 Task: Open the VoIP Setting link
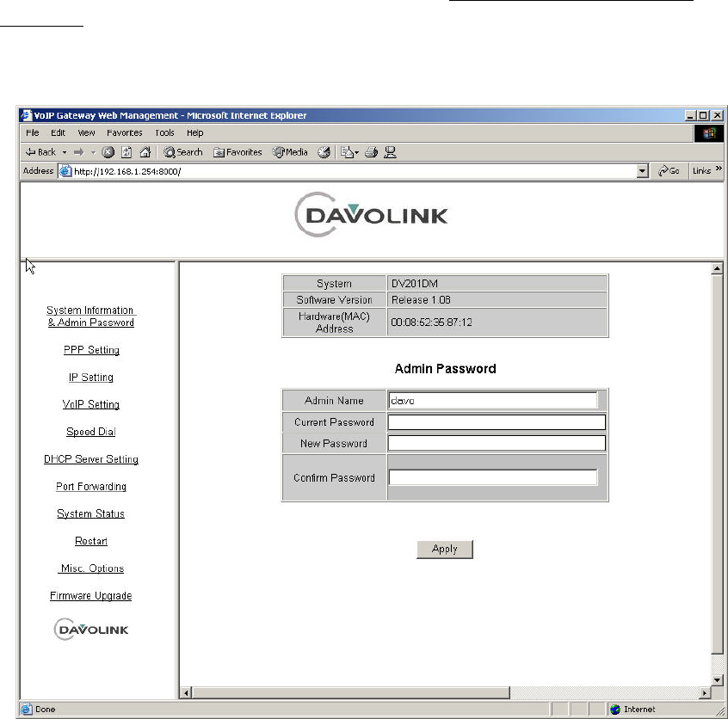tap(91, 404)
